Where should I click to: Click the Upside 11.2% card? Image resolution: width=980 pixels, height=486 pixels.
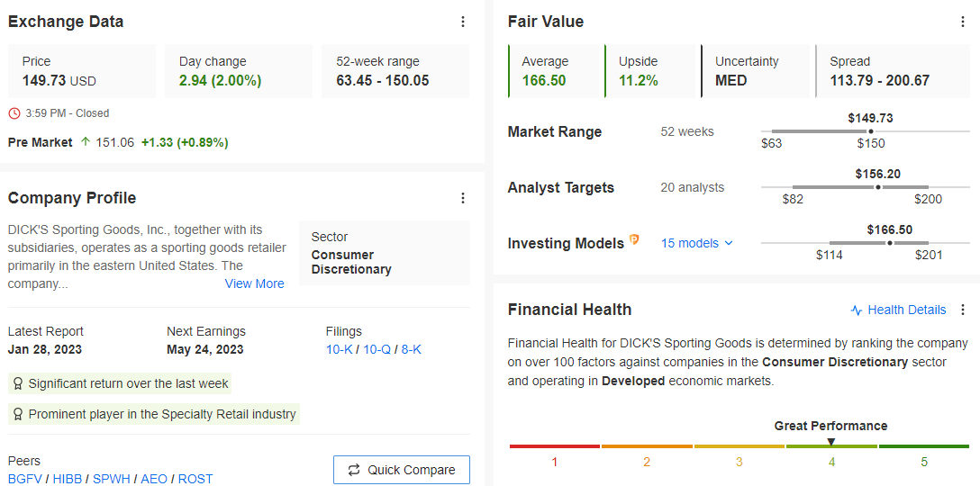(x=650, y=71)
